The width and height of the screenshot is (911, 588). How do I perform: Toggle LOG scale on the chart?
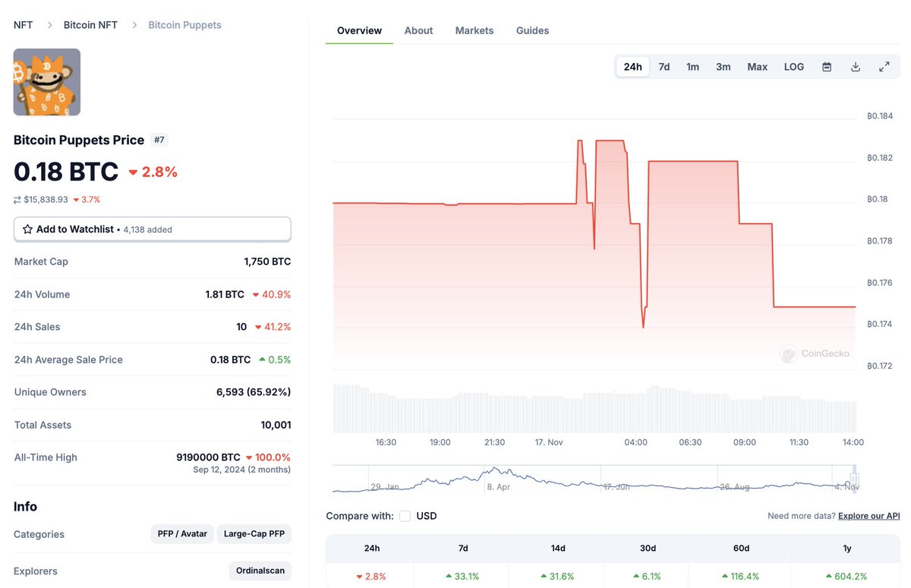(794, 67)
